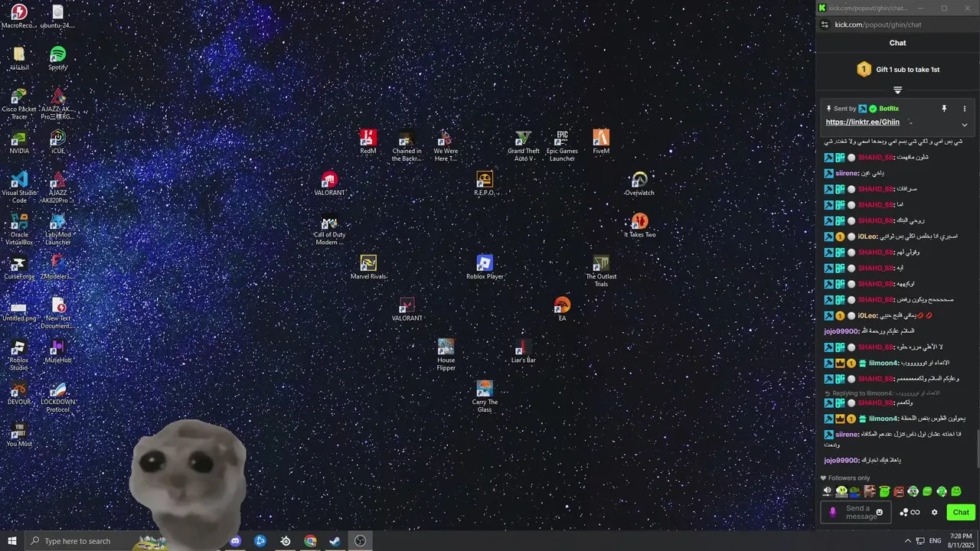980x551 pixels.
Task: Select the You Most desktop icon
Action: 19,434
